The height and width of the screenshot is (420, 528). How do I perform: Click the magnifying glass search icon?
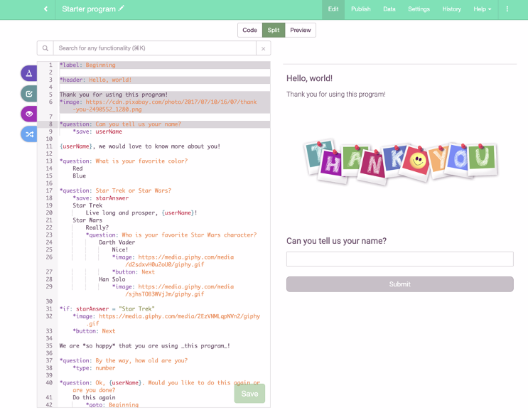pyautogui.click(x=45, y=48)
